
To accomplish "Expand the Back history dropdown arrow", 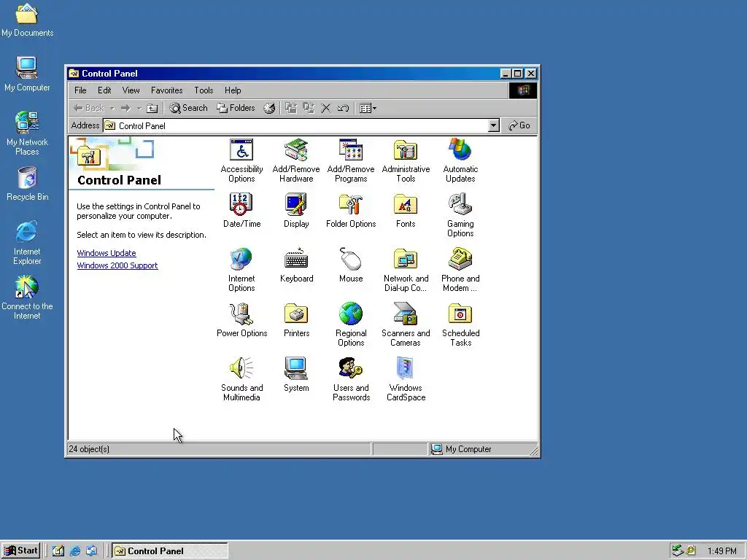I will click(x=112, y=108).
